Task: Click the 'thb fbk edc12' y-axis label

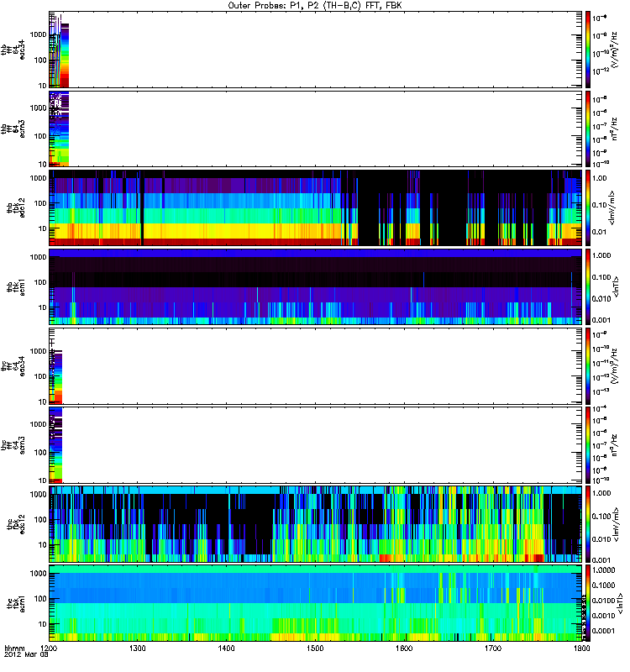Action: point(16,207)
